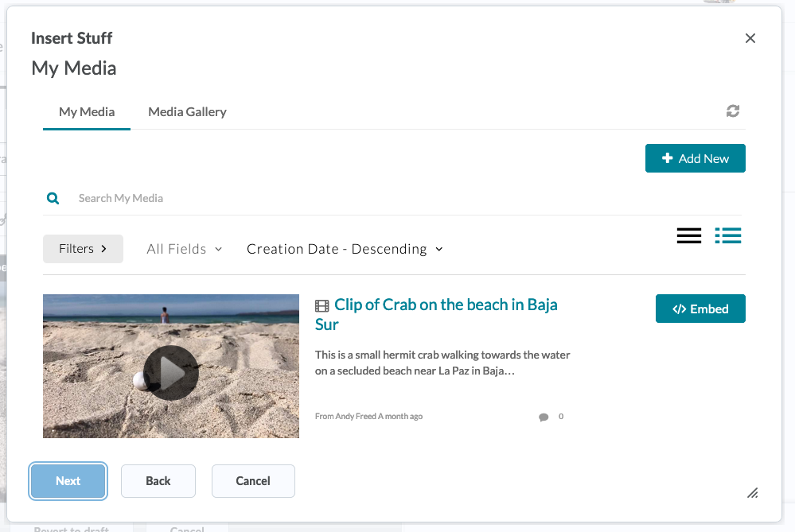This screenshot has width=795, height=532.
Task: Expand the Filters panel
Action: 83,249
